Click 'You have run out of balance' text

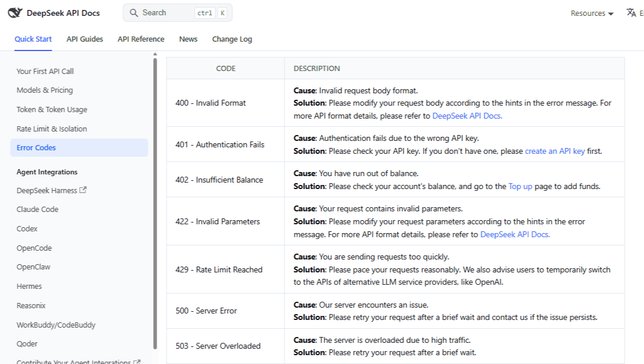click(x=369, y=174)
